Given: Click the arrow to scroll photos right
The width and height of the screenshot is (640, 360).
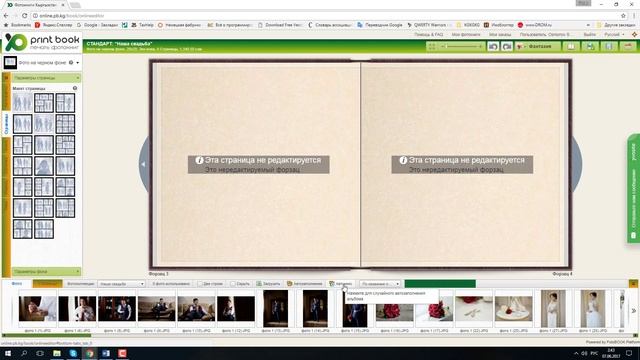Looking at the screenshot, I should point(633,311).
